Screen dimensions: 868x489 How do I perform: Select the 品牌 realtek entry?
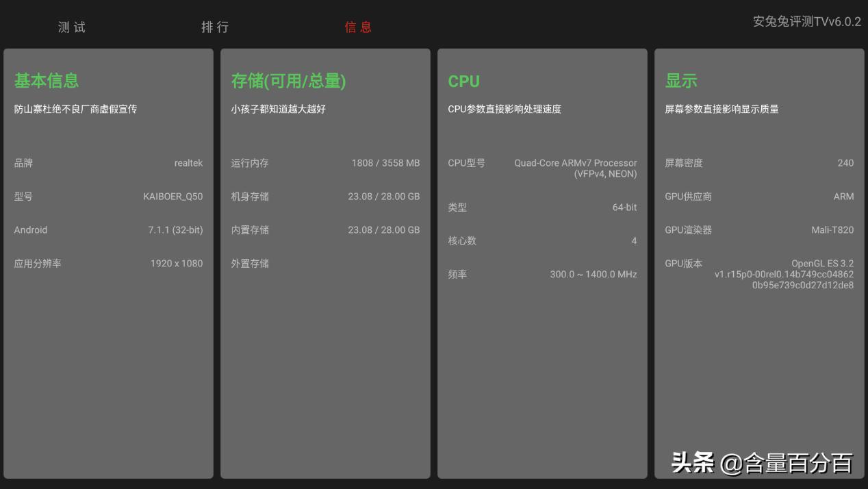coord(108,163)
